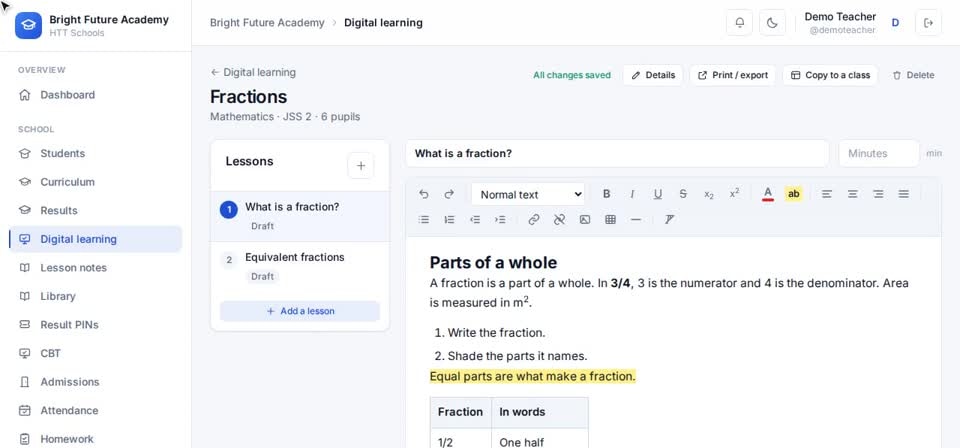Toggle superscript formatting
The image size is (960, 448).
pyautogui.click(x=734, y=194)
